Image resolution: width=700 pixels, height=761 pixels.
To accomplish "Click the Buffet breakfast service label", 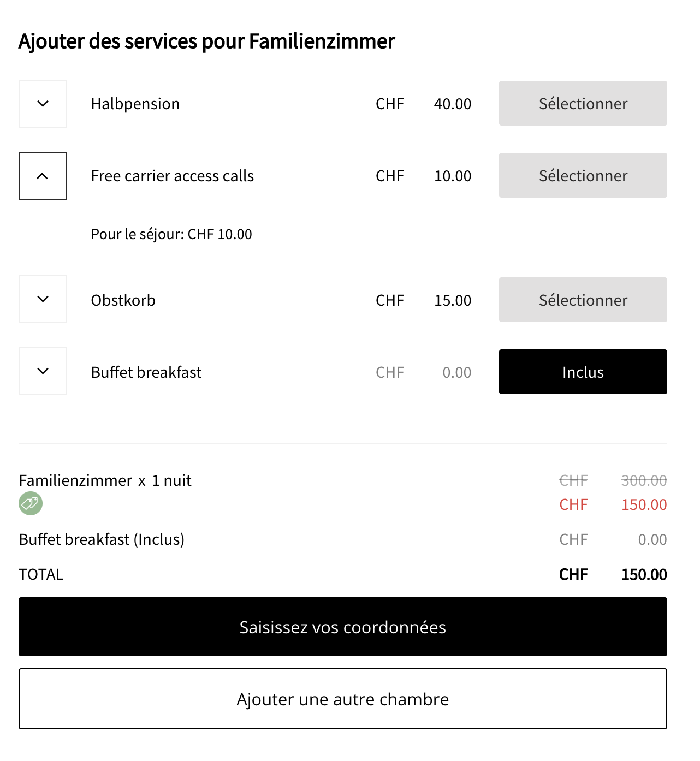I will point(146,372).
